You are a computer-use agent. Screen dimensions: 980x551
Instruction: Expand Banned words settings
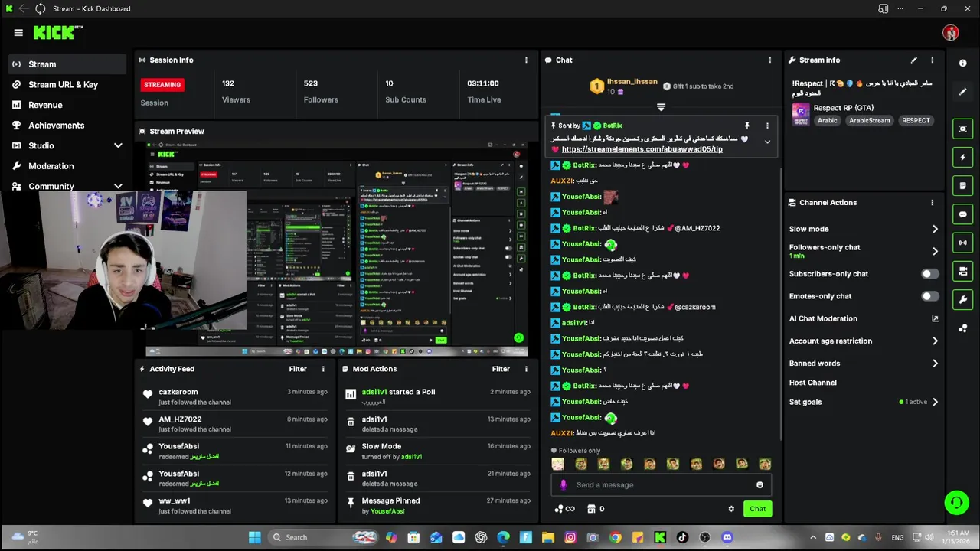935,364
